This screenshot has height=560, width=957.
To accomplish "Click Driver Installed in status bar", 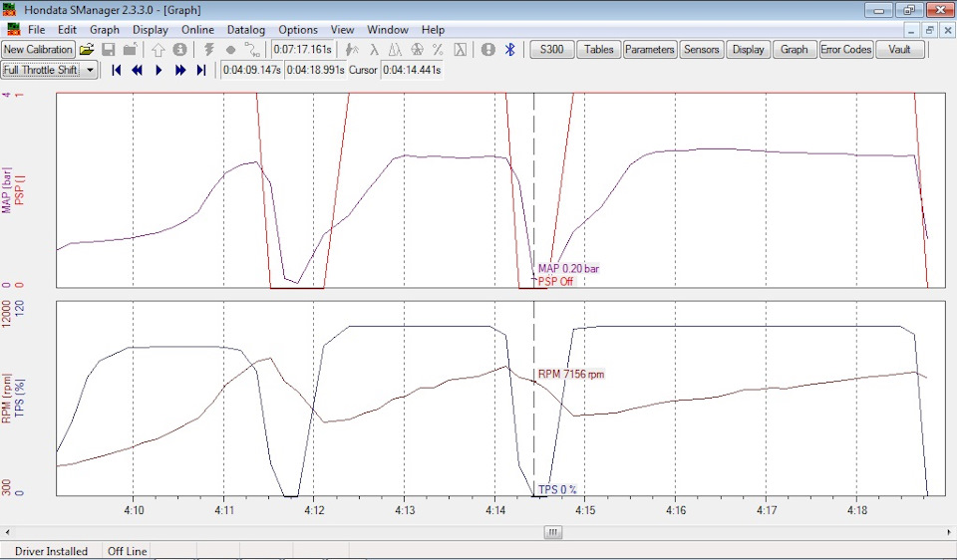I will coord(51,551).
